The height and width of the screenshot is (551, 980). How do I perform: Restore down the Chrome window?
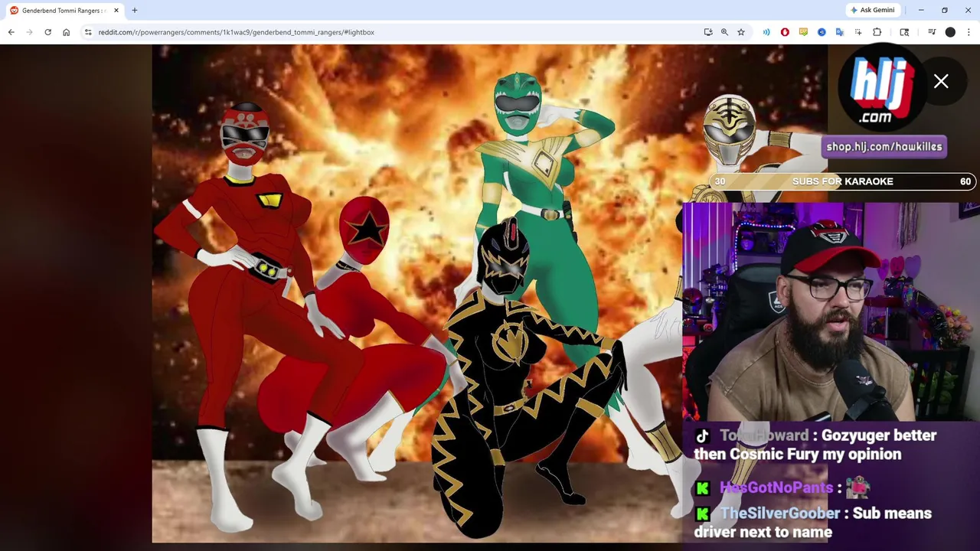point(945,10)
